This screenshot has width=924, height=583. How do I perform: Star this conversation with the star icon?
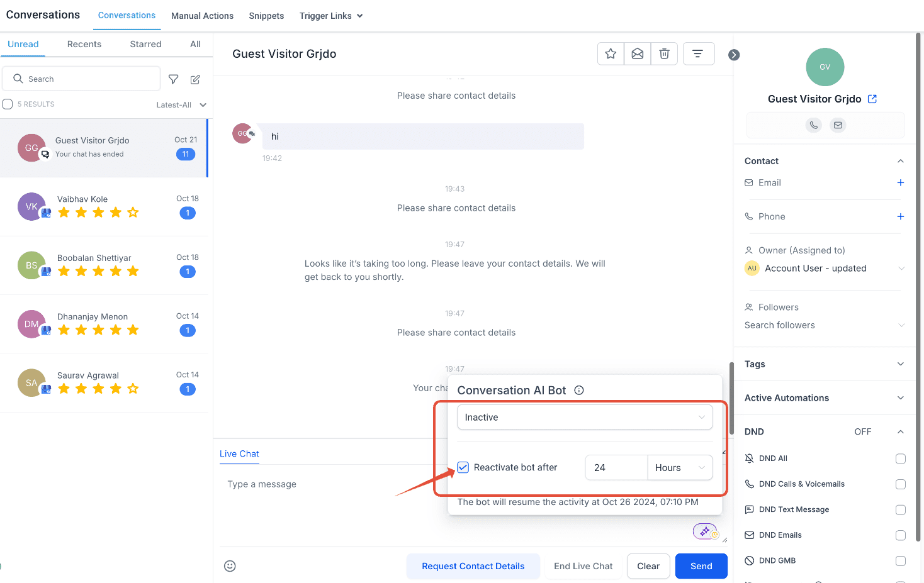pos(611,54)
